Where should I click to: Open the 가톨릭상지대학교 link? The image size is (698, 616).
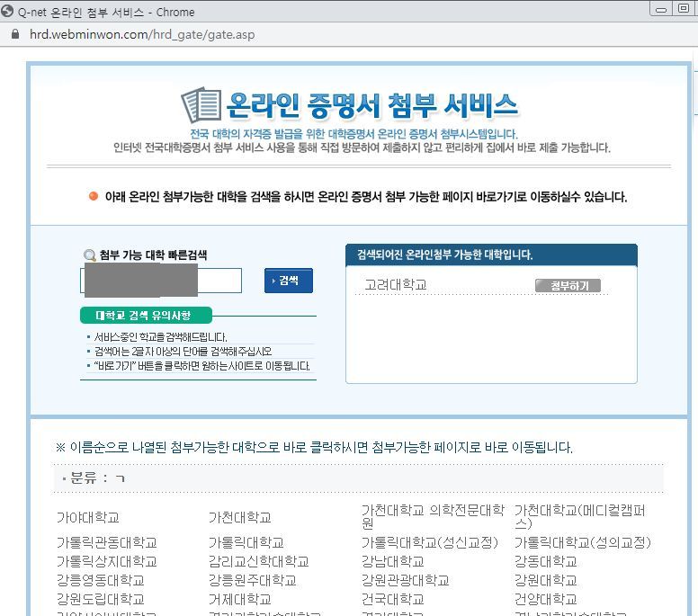106,561
